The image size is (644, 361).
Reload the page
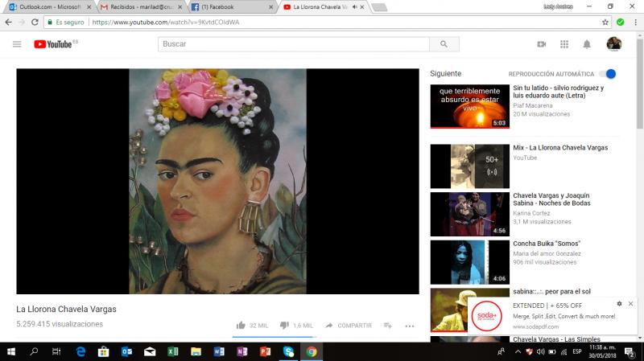(35, 23)
